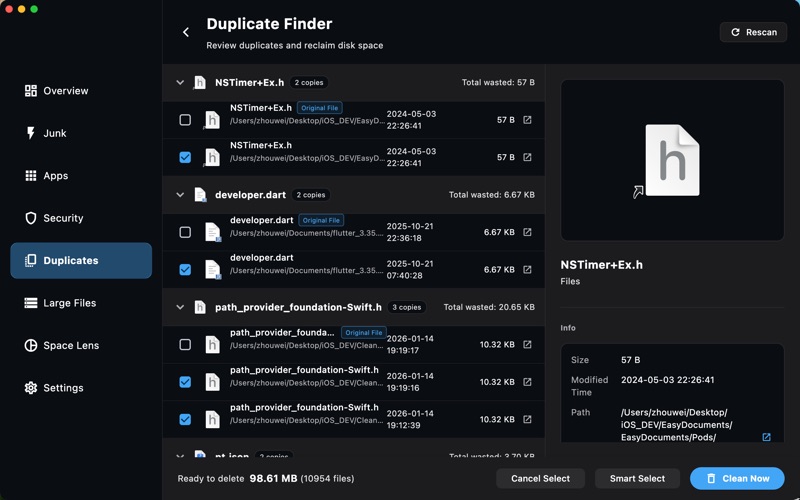Click the Size value 57 B in Info panel
800x500 pixels.
point(631,360)
